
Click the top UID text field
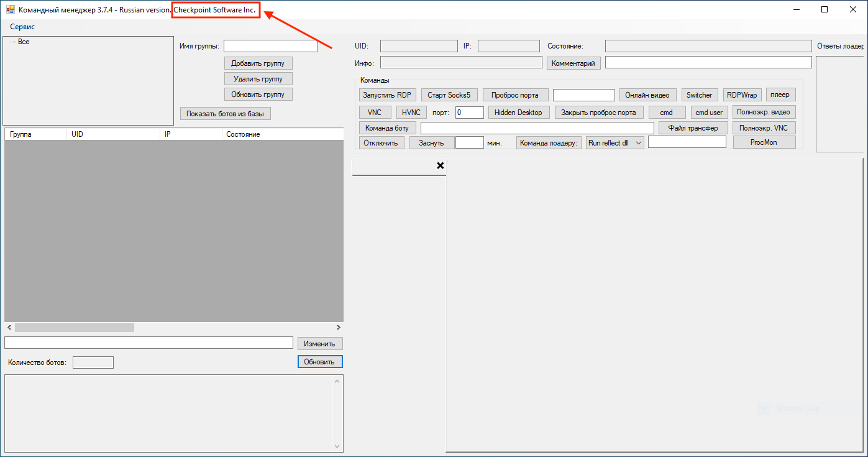tap(419, 46)
